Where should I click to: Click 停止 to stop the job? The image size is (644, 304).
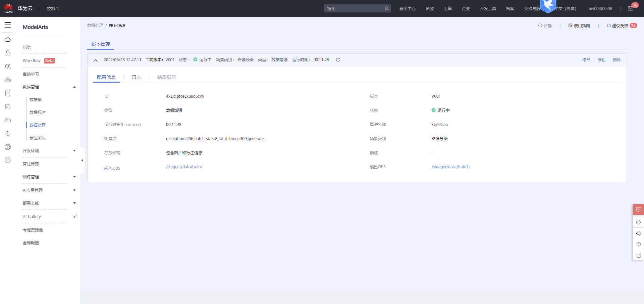point(601,60)
